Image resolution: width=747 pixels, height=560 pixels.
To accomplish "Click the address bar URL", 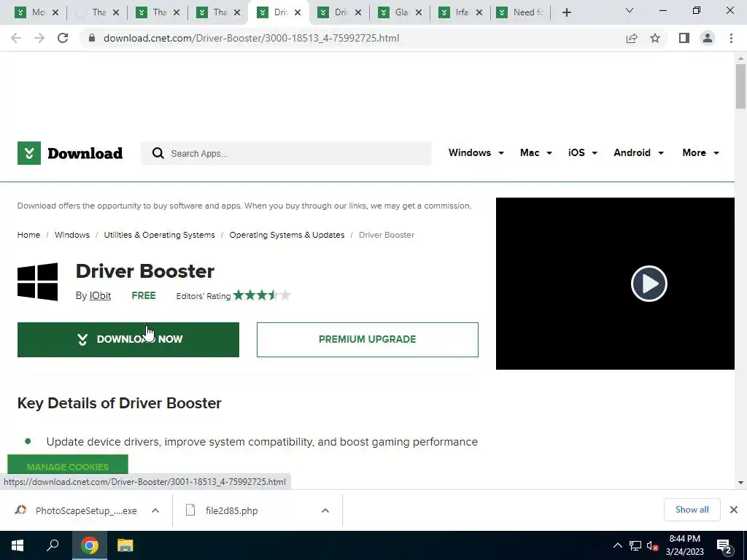I will pos(251,38).
